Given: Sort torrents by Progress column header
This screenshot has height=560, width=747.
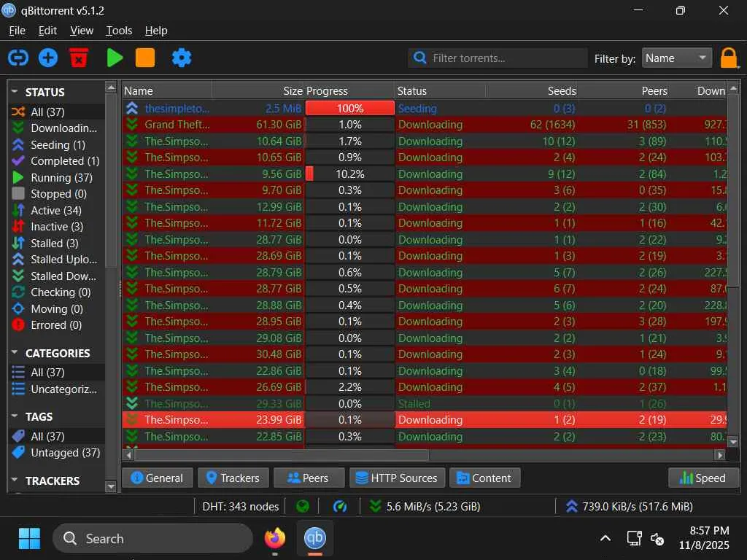Looking at the screenshot, I should [349, 91].
